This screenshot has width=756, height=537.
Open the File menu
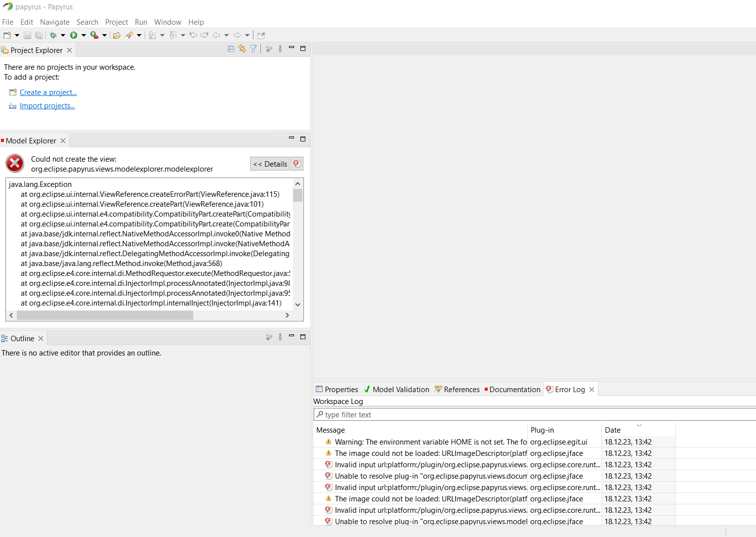click(7, 22)
